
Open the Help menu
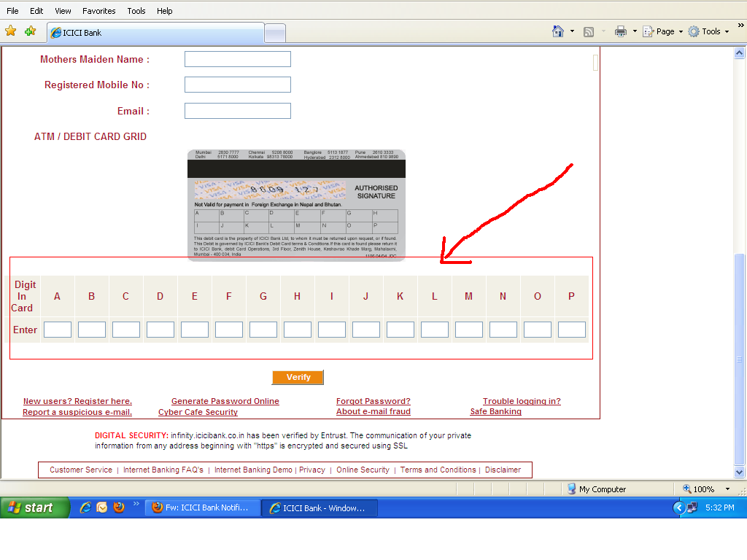click(165, 11)
